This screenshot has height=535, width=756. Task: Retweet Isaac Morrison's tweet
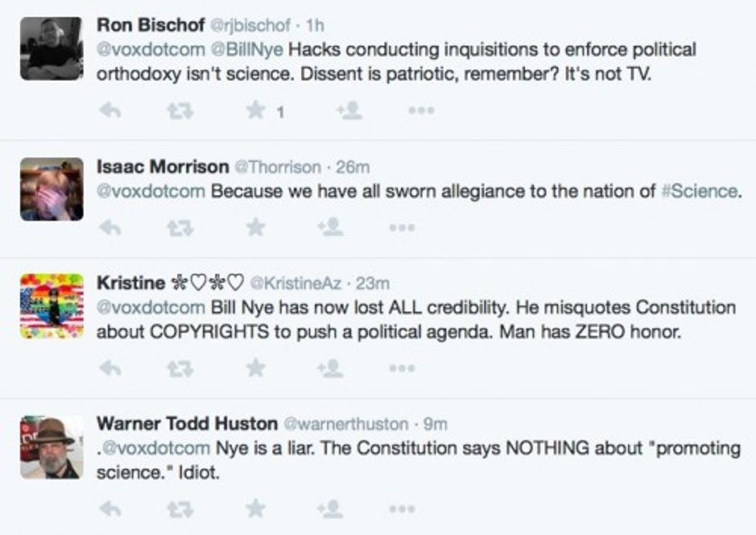click(180, 227)
